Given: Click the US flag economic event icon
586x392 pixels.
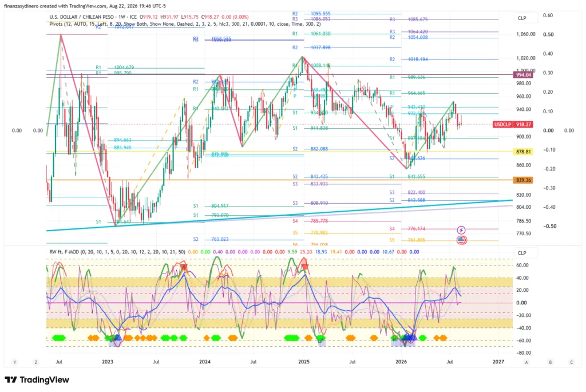Looking at the screenshot, I should pos(462,240).
